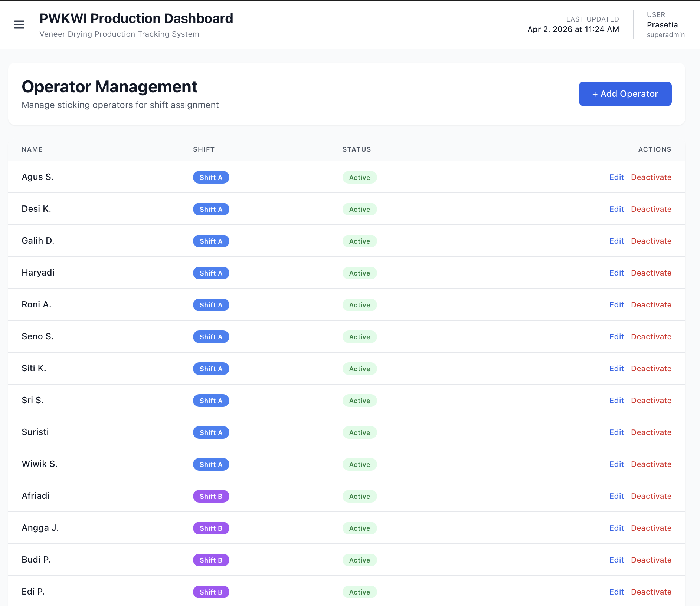Click Active status badge for Seno S.

point(359,337)
